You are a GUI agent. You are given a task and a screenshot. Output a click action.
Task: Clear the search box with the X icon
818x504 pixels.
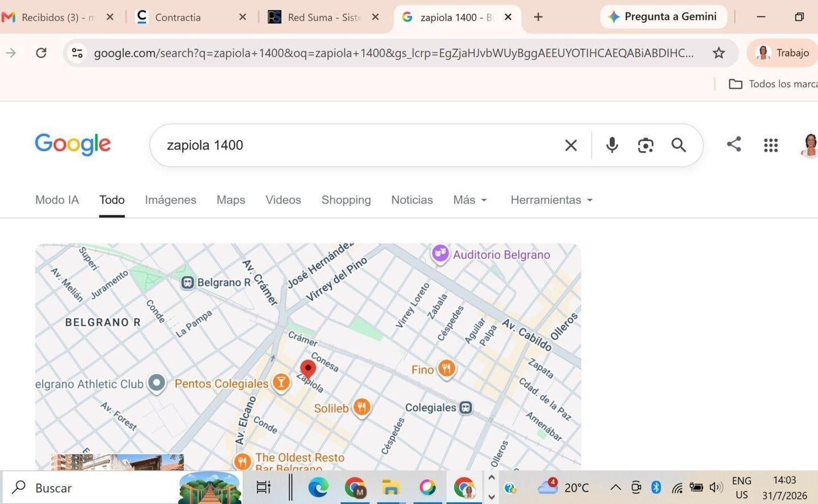571,145
